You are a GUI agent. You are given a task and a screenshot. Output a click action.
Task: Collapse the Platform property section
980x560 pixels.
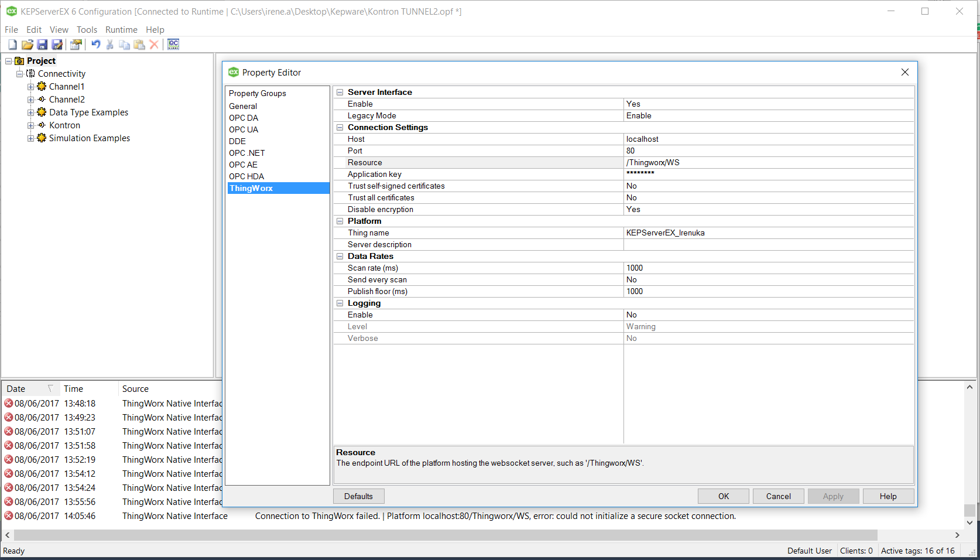340,221
